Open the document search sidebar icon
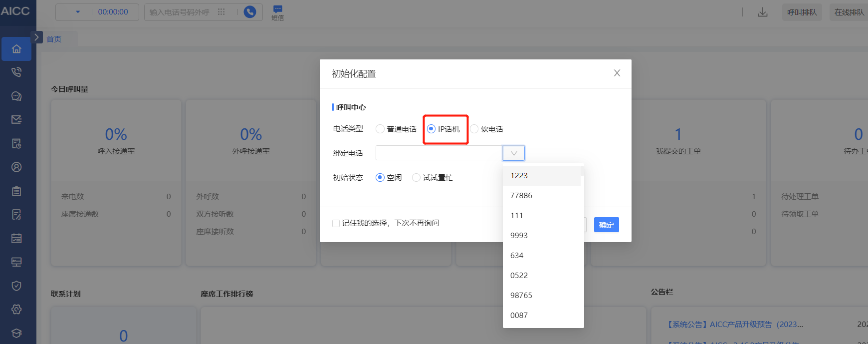 [x=16, y=144]
